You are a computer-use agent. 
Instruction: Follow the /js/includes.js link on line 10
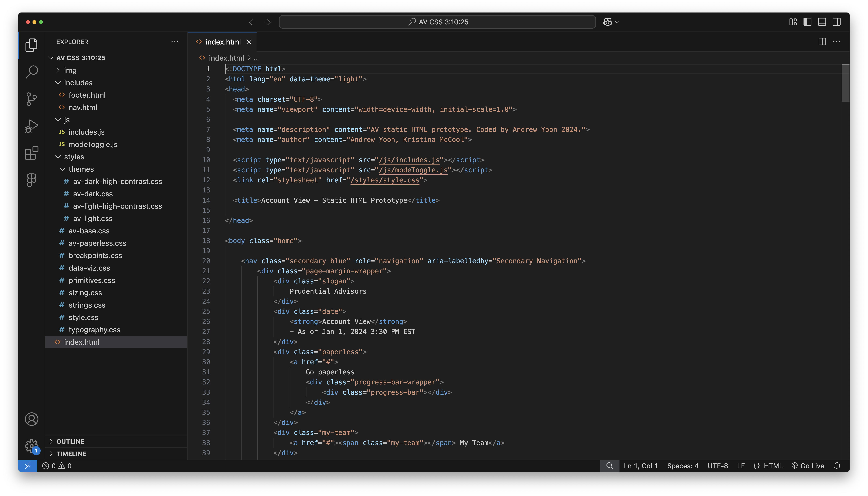click(x=409, y=160)
